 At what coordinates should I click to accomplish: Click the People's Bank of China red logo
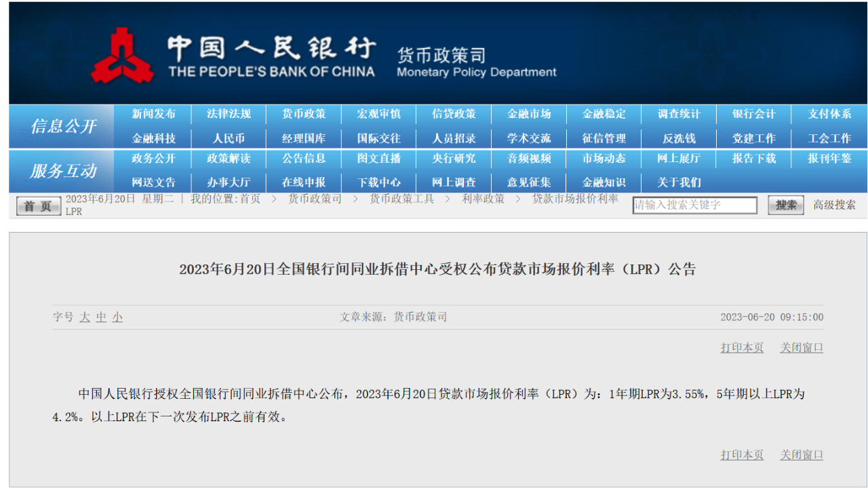pos(123,56)
